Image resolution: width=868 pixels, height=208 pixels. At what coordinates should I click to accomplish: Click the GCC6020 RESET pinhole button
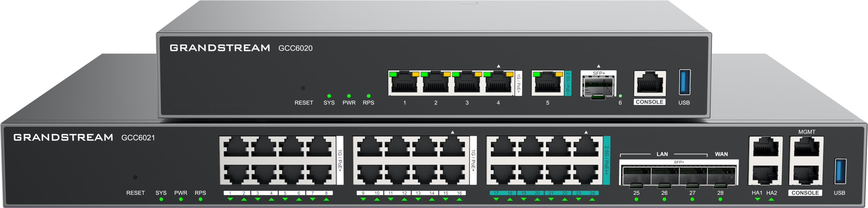[x=303, y=88]
